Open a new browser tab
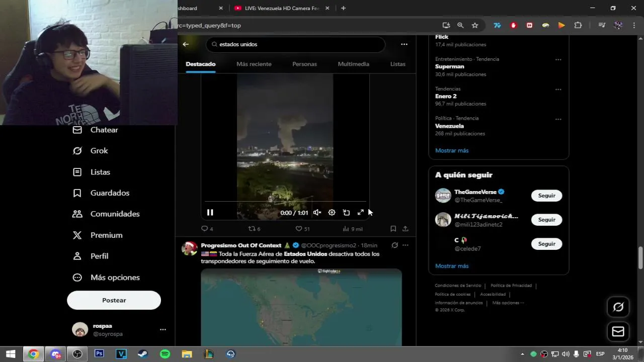 343,8
